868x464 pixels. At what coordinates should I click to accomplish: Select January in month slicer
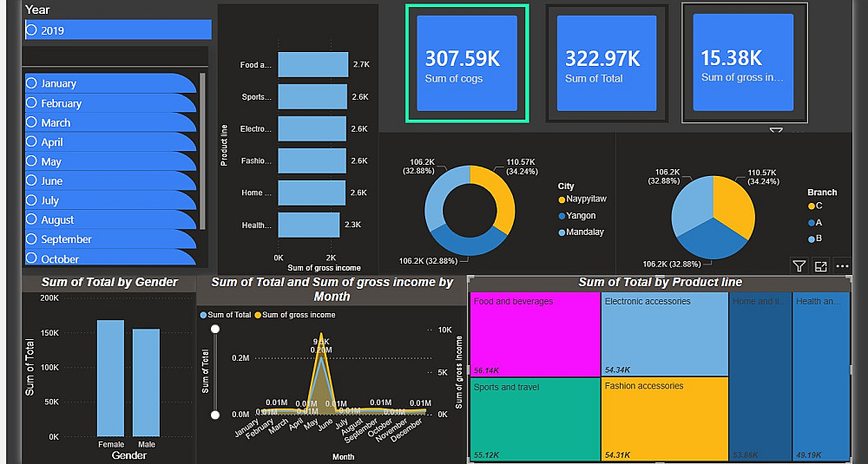coord(111,83)
